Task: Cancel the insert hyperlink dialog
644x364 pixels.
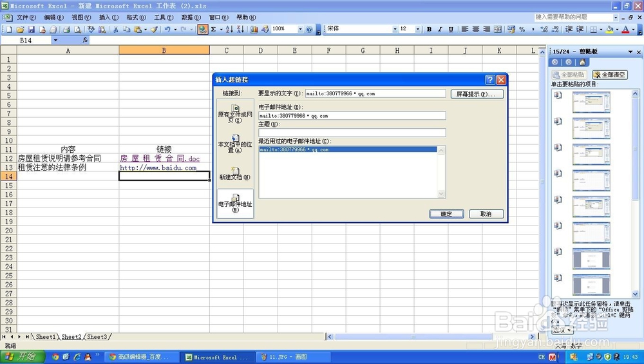Action: point(486,214)
